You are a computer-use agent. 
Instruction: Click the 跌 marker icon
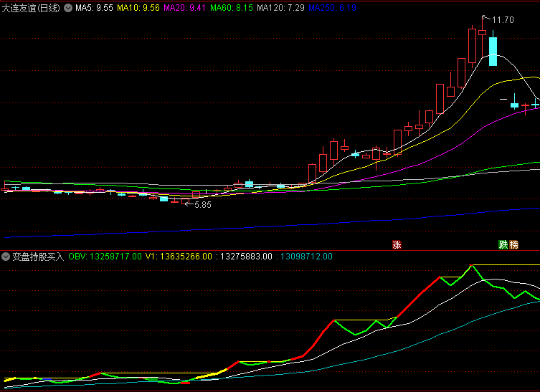coord(503,244)
